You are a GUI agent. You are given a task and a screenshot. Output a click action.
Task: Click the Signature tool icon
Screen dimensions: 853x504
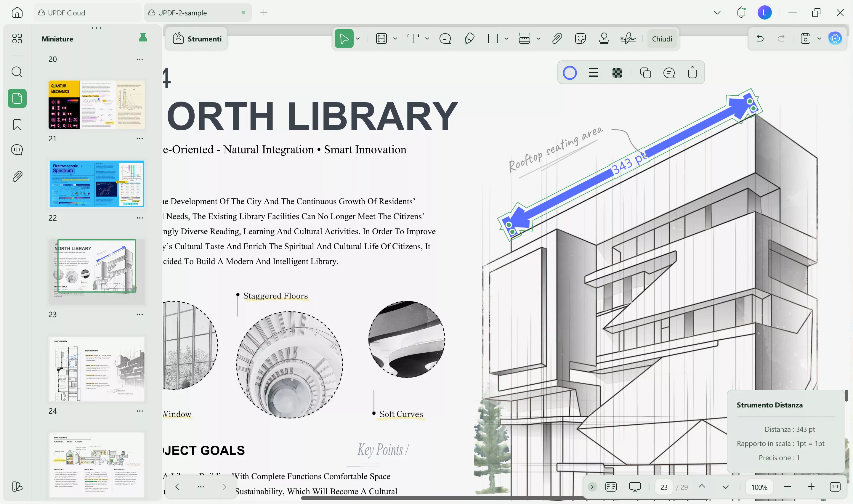coord(628,39)
